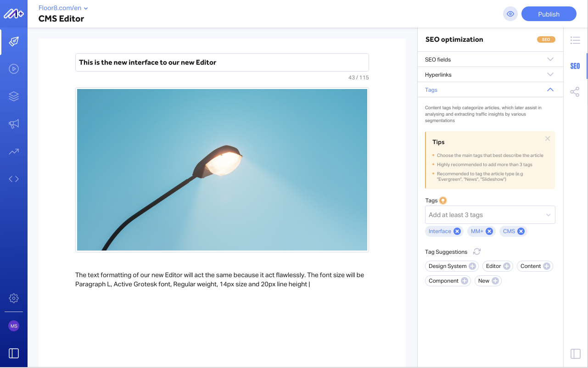Click the article title input field
Viewport: 588px width, 368px height.
[x=222, y=62]
